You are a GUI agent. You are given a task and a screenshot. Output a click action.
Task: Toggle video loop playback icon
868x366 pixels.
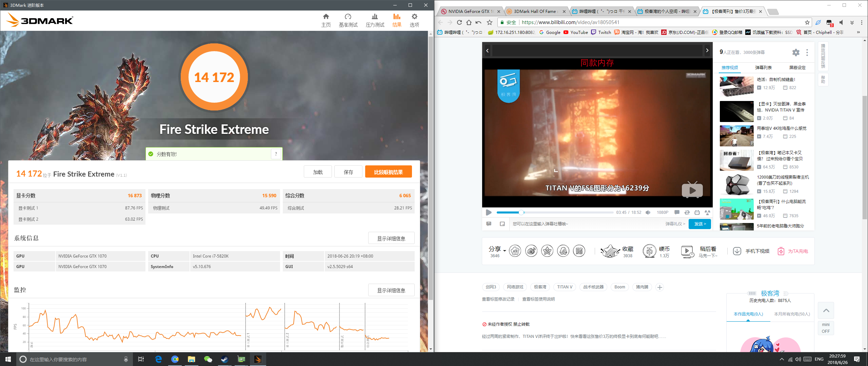[x=687, y=212]
